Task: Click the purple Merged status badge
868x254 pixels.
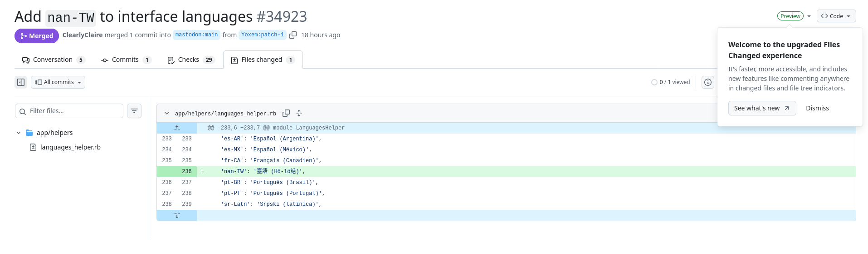Action: pos(37,36)
